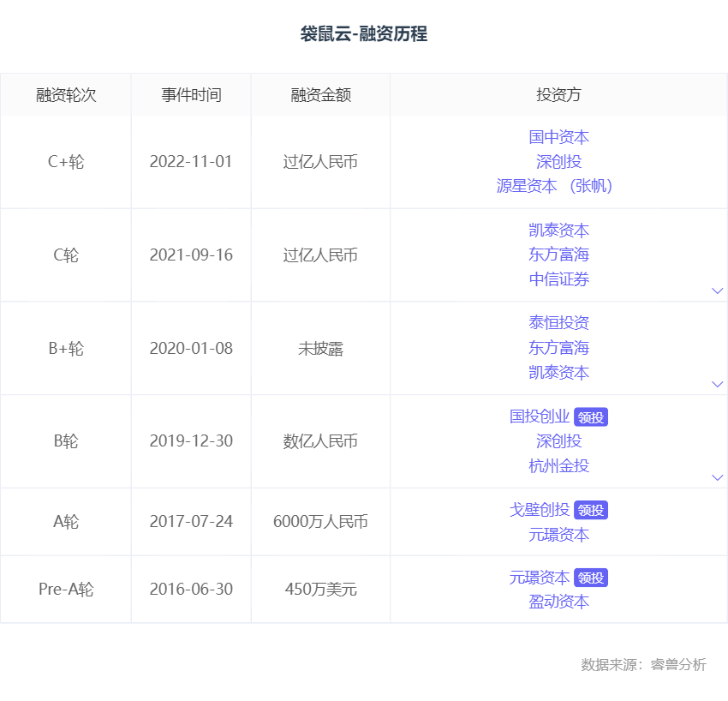This screenshot has width=728, height=701.
Task: Open 凯泰资本 link in B+轮 row
Action: click(558, 372)
